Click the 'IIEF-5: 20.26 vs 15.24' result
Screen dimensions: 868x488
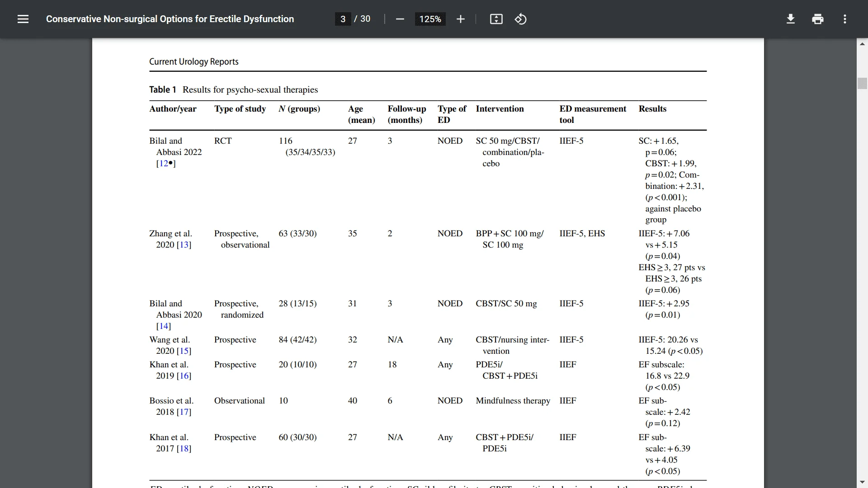click(x=670, y=345)
